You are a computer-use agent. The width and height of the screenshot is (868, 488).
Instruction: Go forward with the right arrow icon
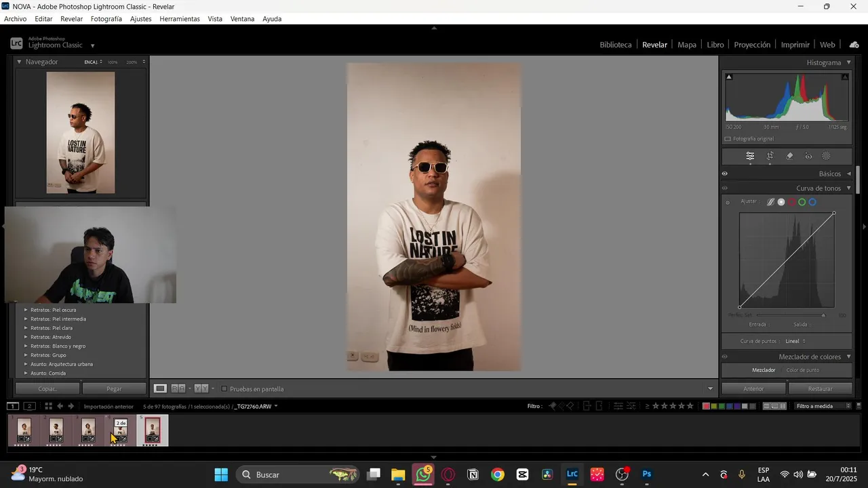[71, 406]
